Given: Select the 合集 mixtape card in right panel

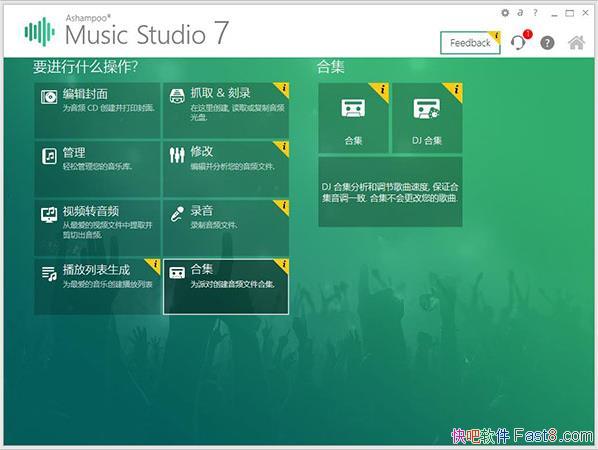Looking at the screenshot, I should pos(354,118).
